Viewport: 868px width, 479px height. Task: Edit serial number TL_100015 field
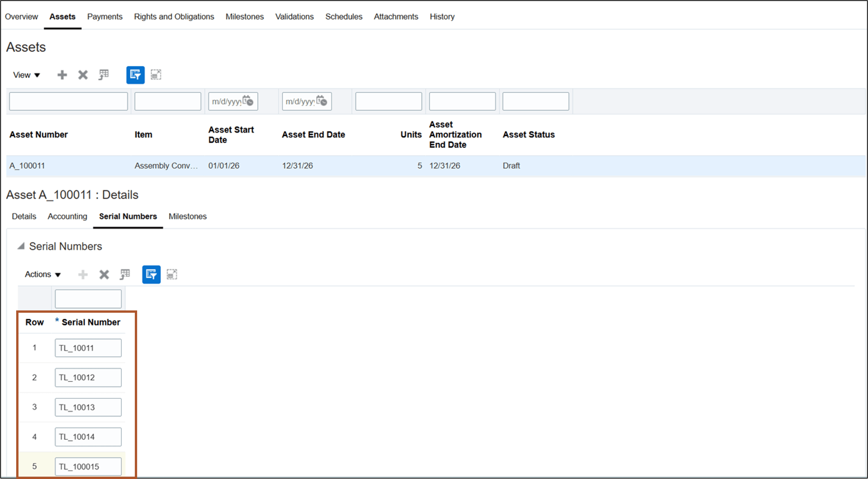click(88, 466)
